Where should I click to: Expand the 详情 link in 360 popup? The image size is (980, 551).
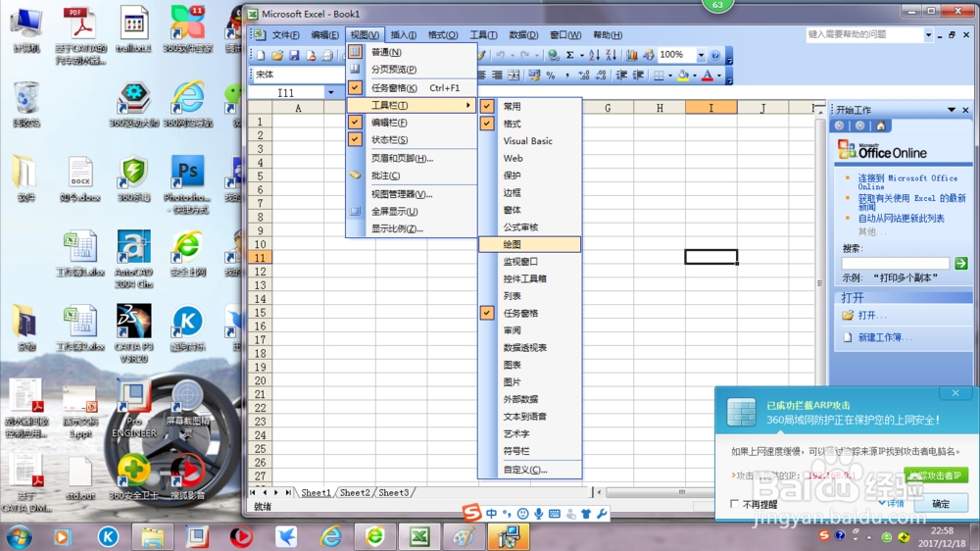click(x=891, y=504)
